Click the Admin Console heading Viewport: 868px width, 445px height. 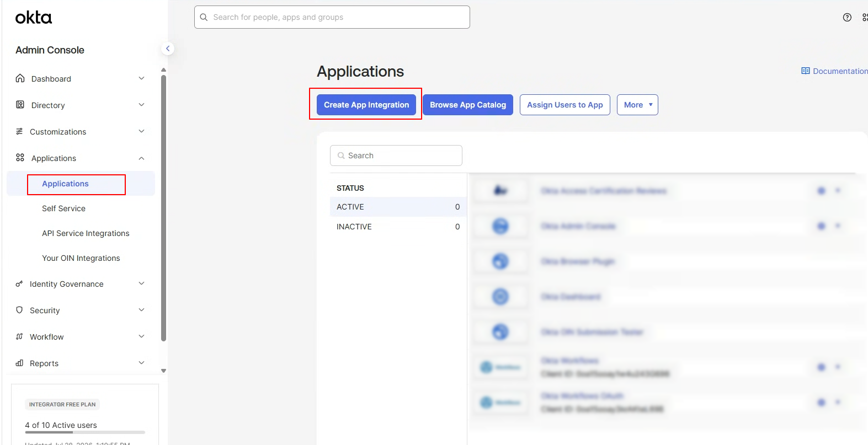pos(50,50)
